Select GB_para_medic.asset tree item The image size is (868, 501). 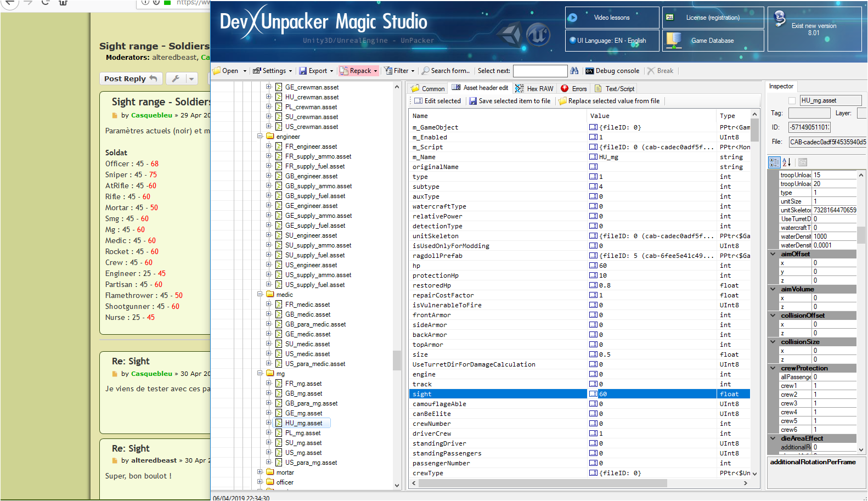(x=315, y=324)
